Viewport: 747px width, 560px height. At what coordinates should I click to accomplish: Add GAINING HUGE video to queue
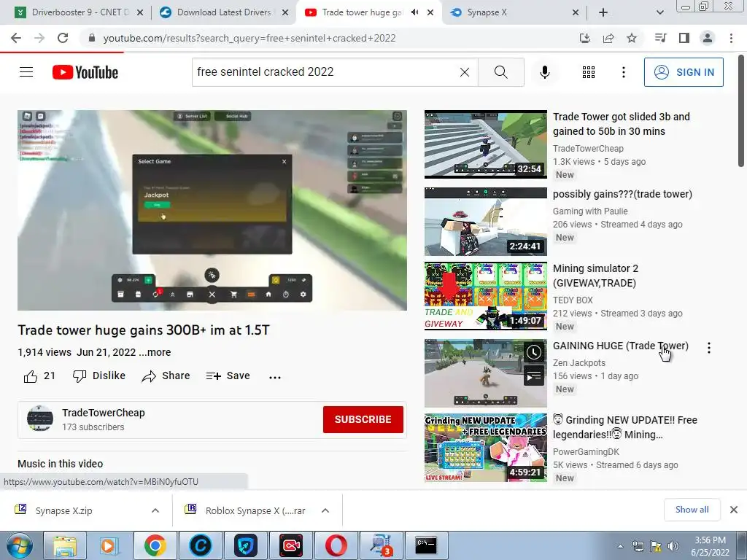(x=533, y=376)
